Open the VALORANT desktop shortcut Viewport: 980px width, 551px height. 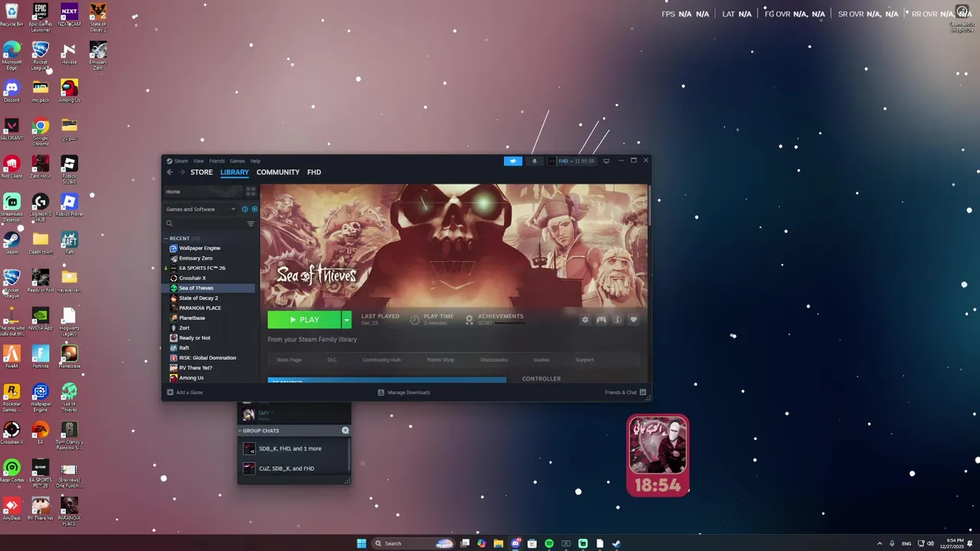coord(11,129)
